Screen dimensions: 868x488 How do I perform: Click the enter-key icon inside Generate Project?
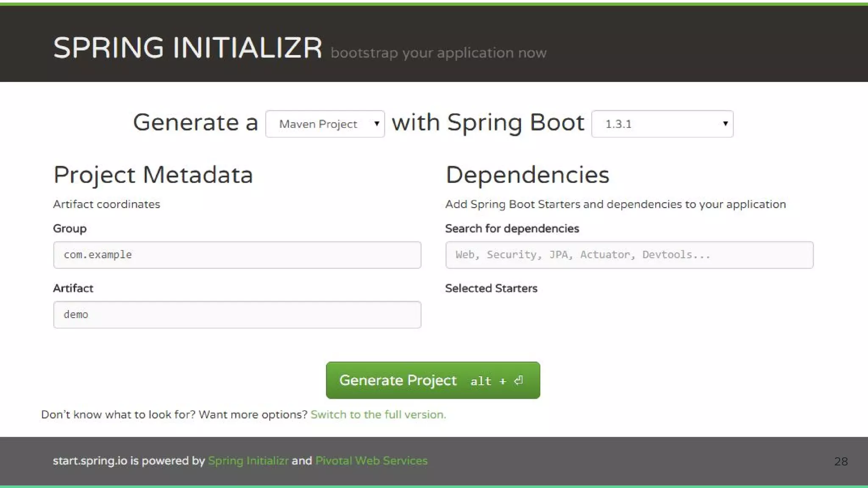(519, 381)
